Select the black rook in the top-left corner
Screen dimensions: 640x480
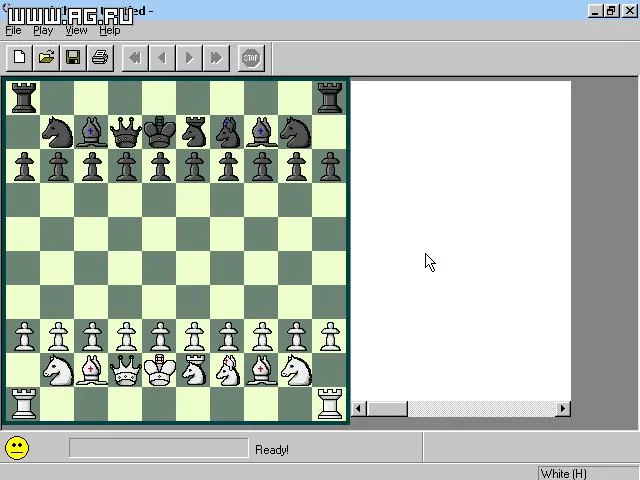(x=24, y=98)
